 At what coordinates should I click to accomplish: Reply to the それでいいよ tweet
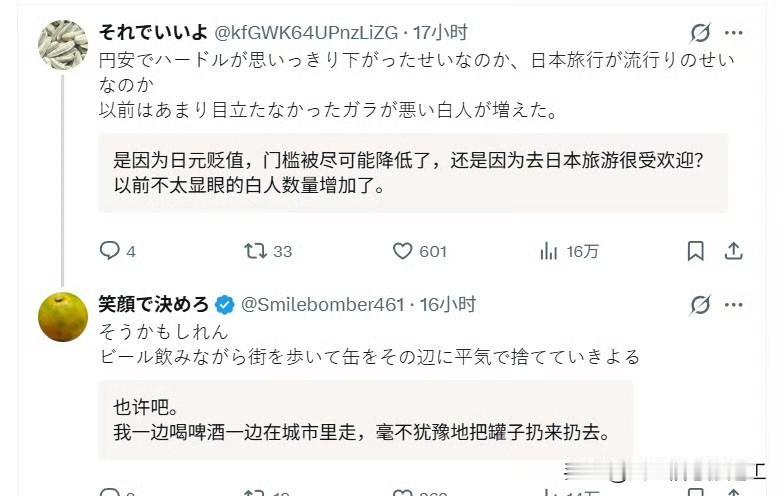tap(118, 250)
